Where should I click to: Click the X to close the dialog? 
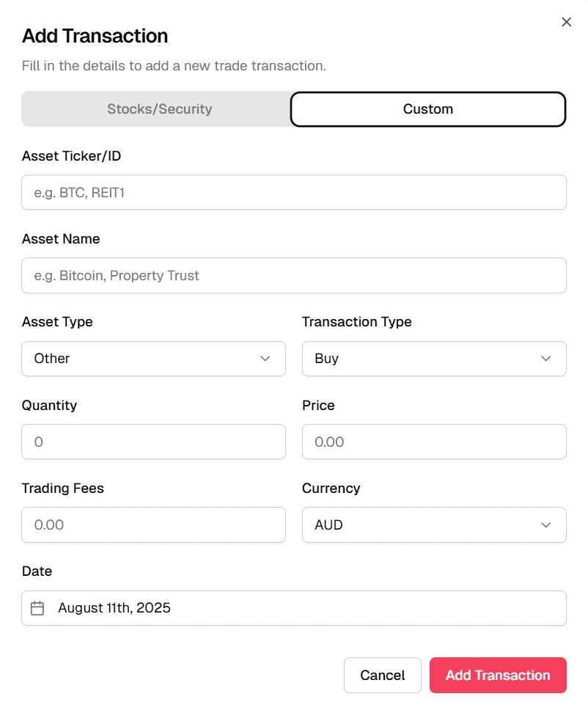pos(566,22)
